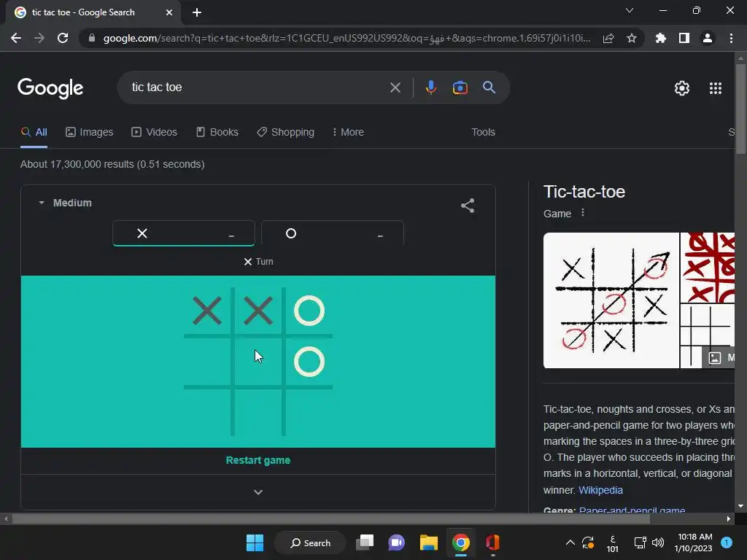
Task: Open the taskbar Search box
Action: (x=310, y=542)
